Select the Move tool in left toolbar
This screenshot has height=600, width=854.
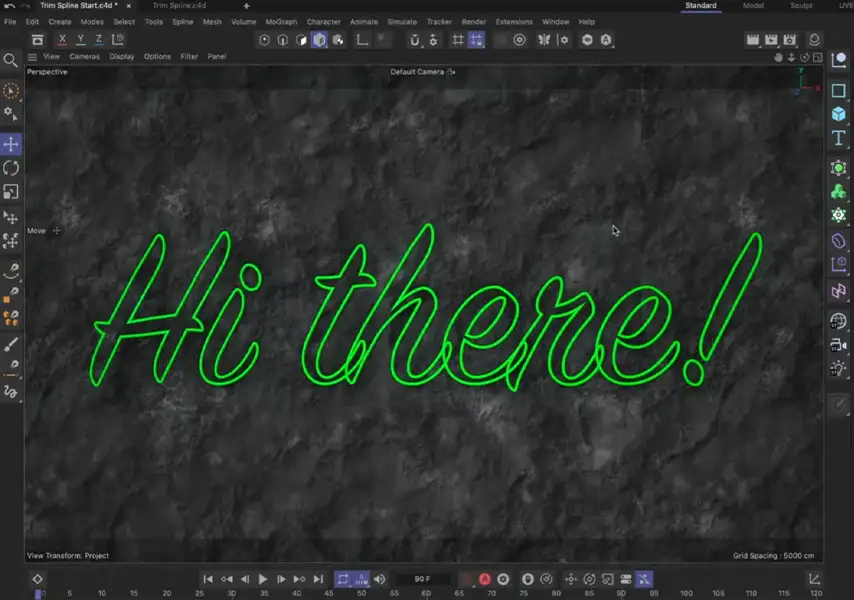tap(11, 145)
